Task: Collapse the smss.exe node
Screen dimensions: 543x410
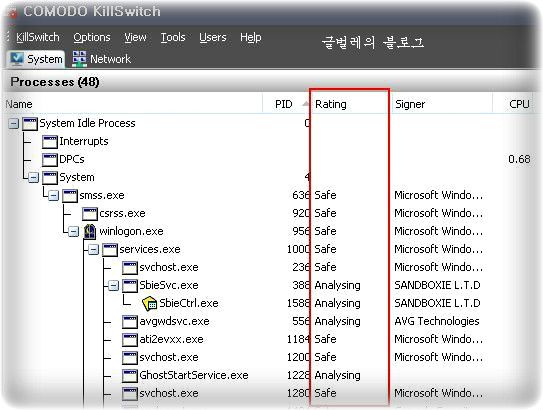Action: tap(53, 195)
